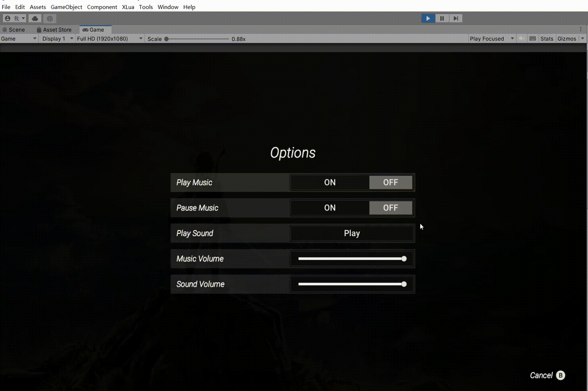Expand the Display 1 selector
Viewport: 588px width, 391px height.
56,38
